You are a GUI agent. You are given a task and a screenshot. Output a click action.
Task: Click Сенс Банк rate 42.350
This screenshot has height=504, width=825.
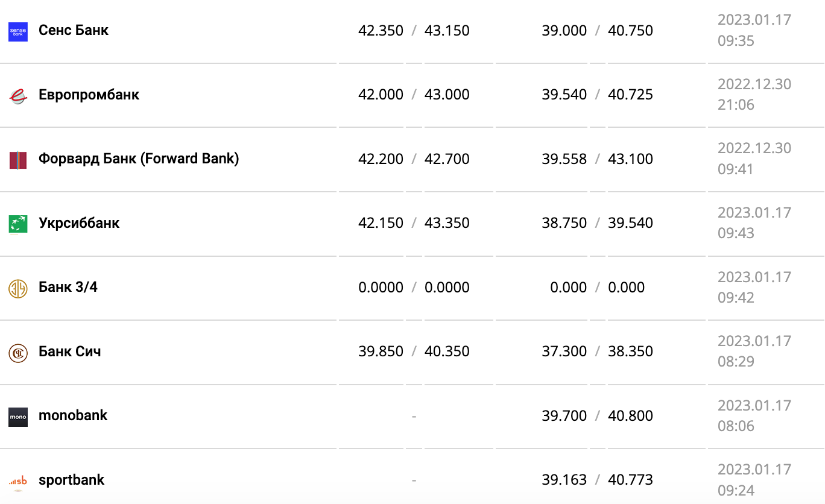click(x=381, y=31)
